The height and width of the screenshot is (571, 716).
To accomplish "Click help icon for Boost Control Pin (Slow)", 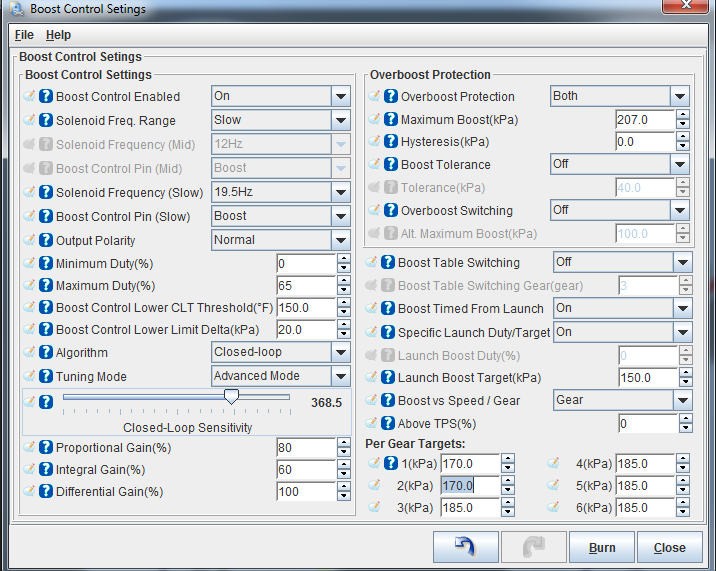I will [46, 216].
